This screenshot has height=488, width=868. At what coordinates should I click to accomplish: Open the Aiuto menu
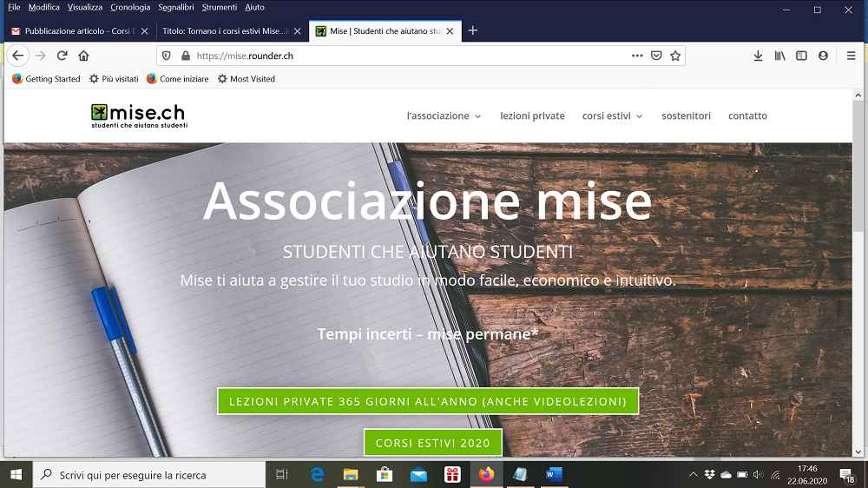[x=254, y=7]
